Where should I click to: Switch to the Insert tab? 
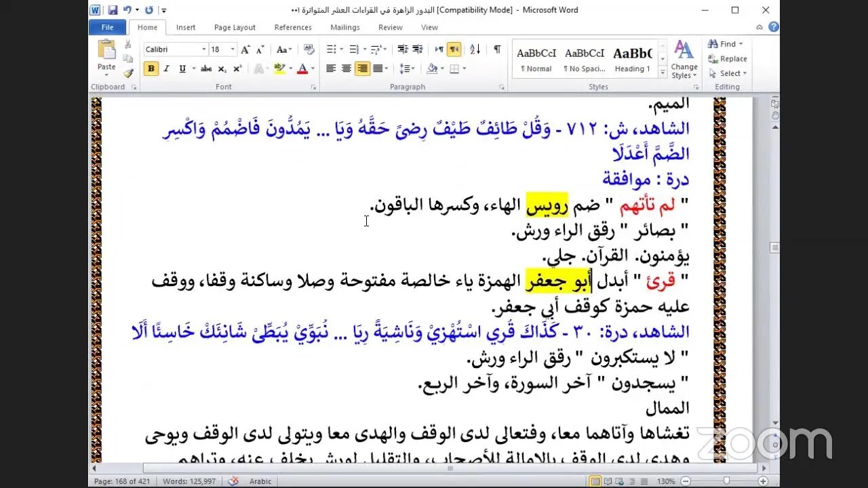tap(186, 27)
